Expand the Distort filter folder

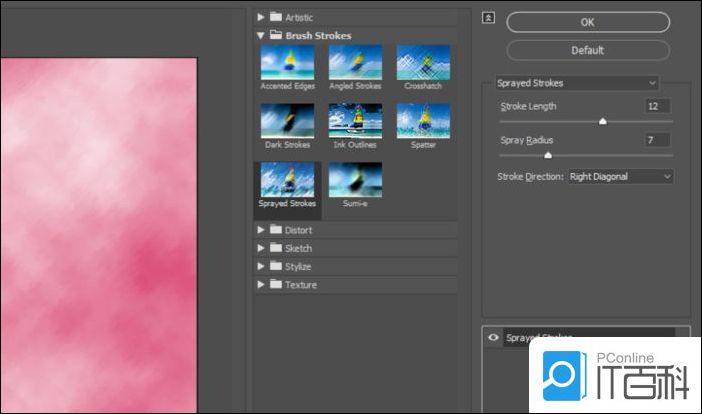262,230
